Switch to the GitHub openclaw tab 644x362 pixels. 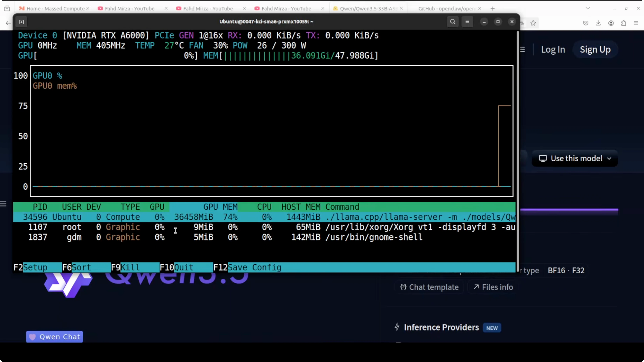point(446,9)
